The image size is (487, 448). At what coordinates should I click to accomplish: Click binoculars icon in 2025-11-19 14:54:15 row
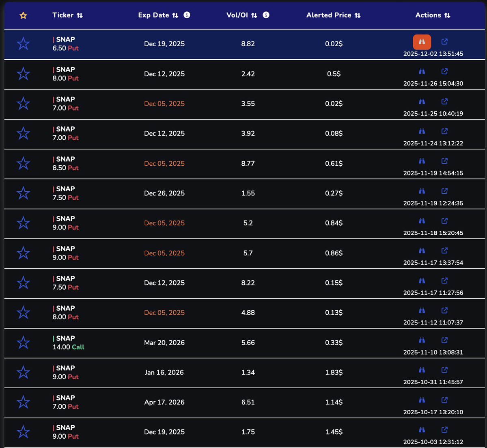tap(422, 161)
